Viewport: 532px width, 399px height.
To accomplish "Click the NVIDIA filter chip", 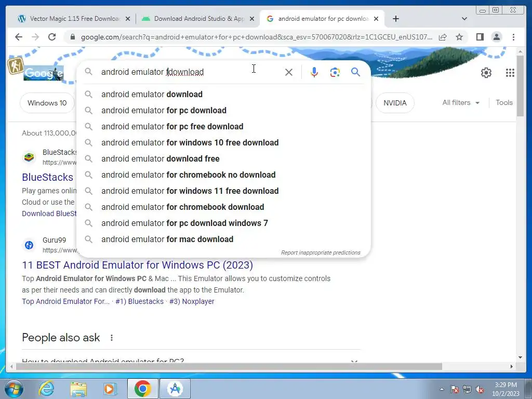I will tap(395, 103).
